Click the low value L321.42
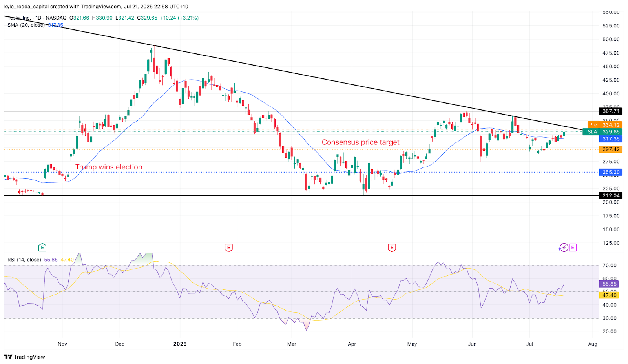This screenshot has height=364, width=628. 124,18
